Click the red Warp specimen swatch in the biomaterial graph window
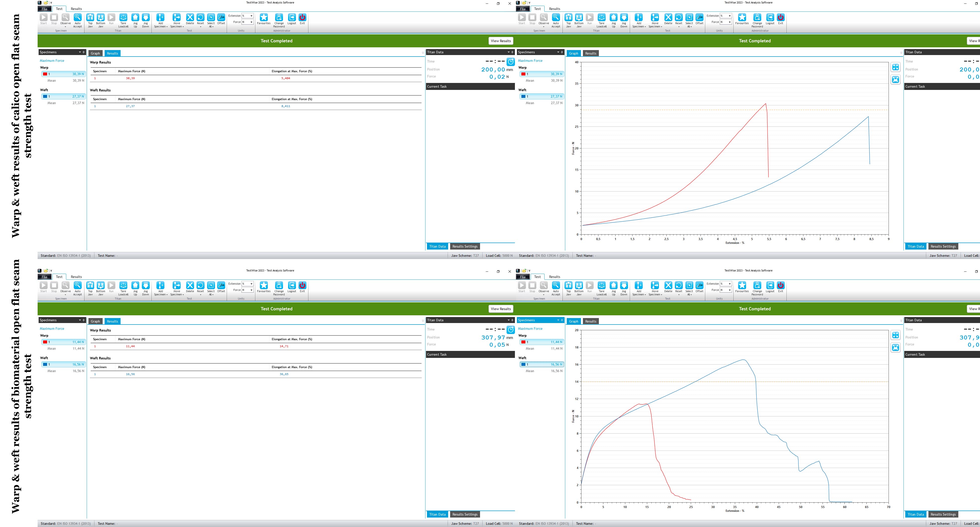Screen dimensions: 980x527 pos(523,342)
